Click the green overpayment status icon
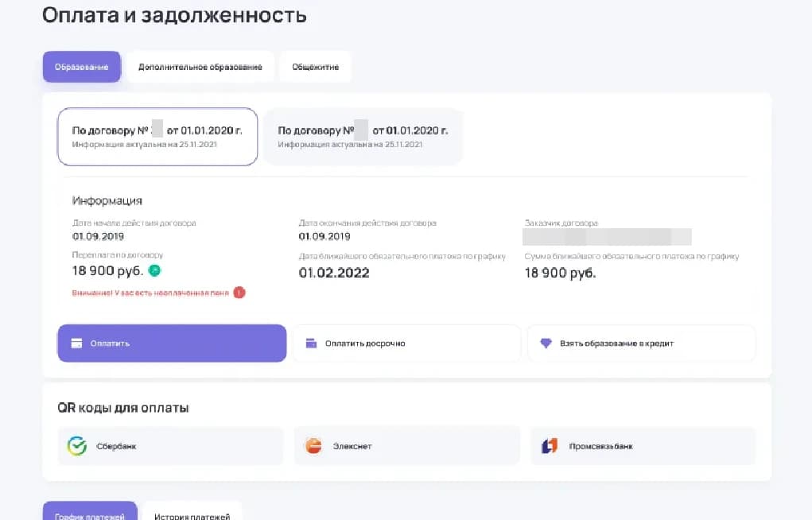 (x=155, y=270)
